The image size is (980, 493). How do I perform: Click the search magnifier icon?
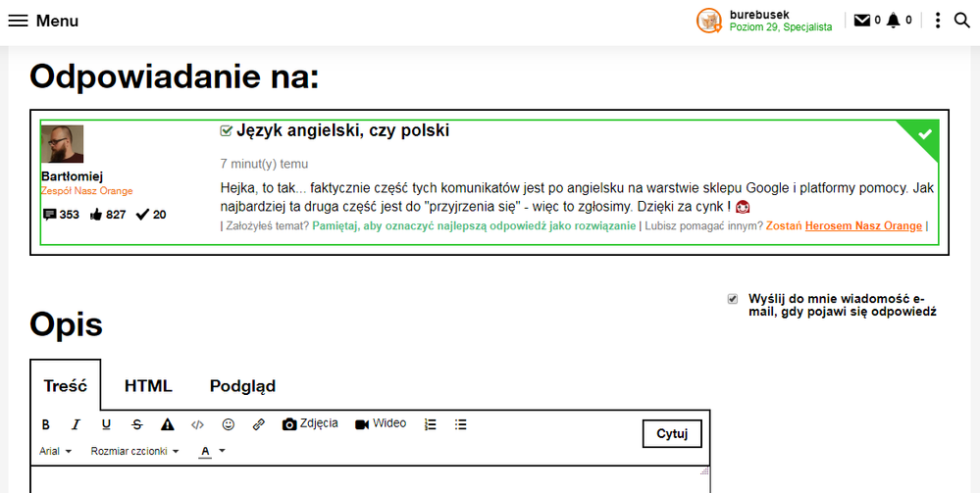962,21
